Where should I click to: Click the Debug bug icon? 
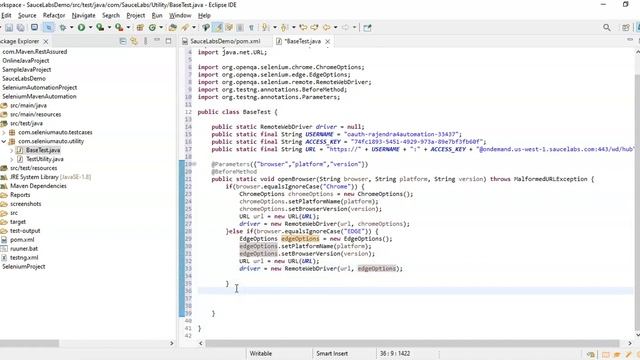[62, 28]
